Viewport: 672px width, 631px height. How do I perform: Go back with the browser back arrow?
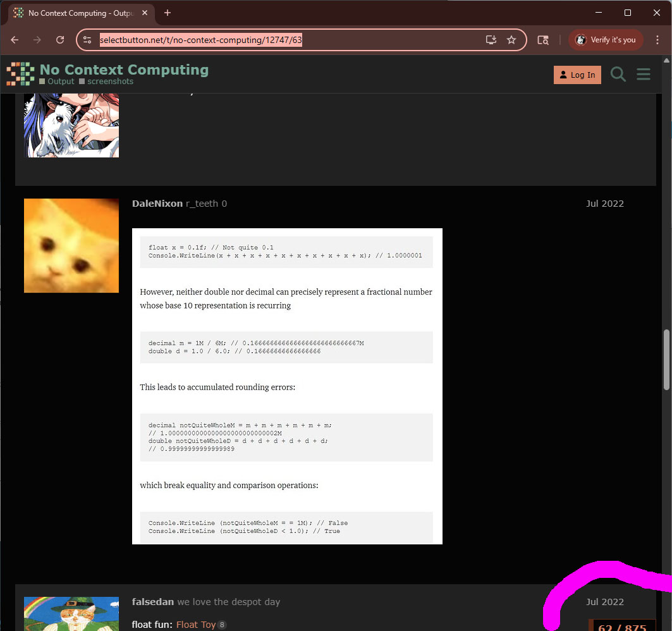(x=15, y=40)
